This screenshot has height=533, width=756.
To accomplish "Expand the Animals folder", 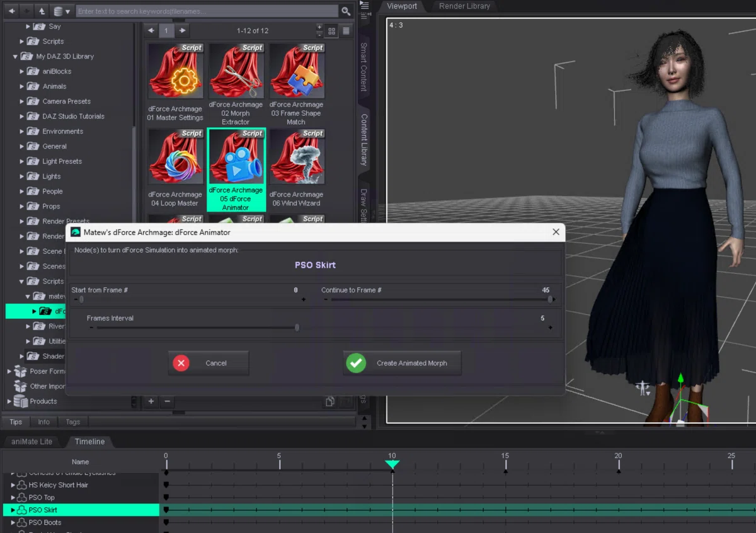I will click(21, 86).
